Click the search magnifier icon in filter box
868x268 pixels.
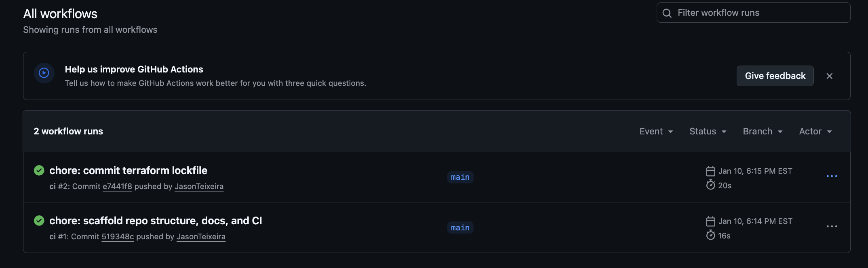[667, 13]
